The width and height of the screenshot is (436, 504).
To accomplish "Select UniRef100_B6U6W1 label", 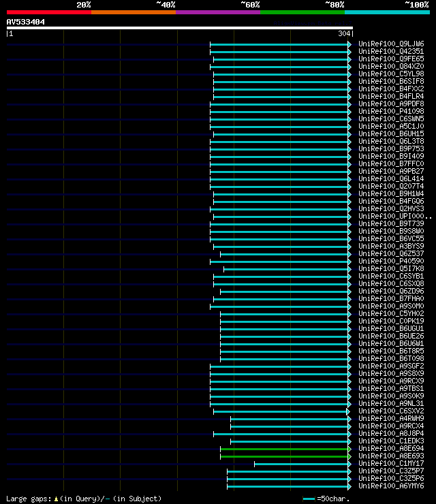I will 391,344.
